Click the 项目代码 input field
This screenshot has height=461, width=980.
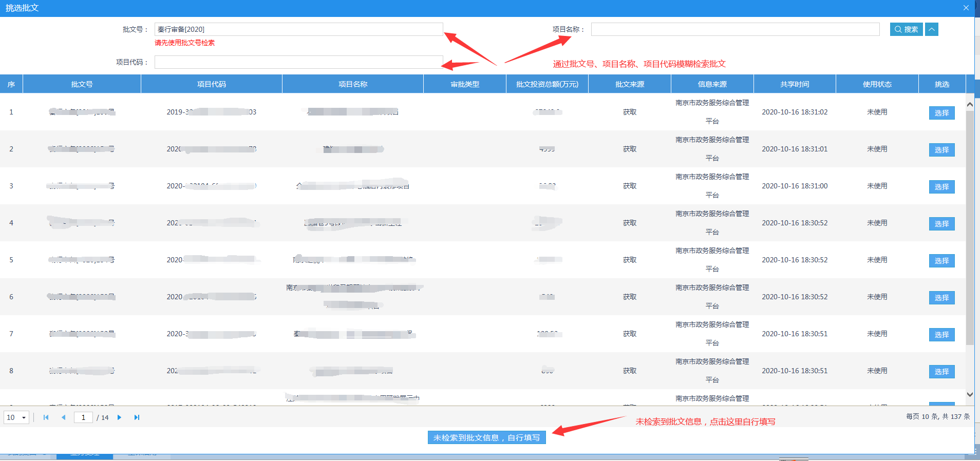click(x=298, y=62)
